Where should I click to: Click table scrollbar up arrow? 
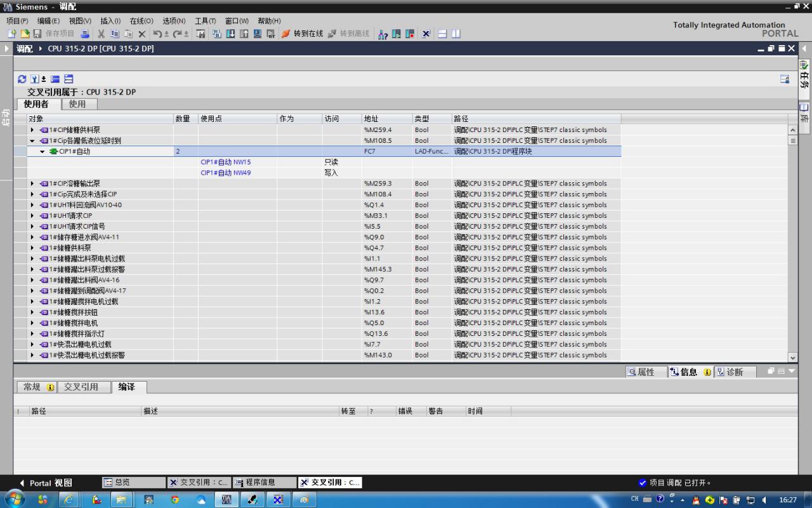(792, 130)
